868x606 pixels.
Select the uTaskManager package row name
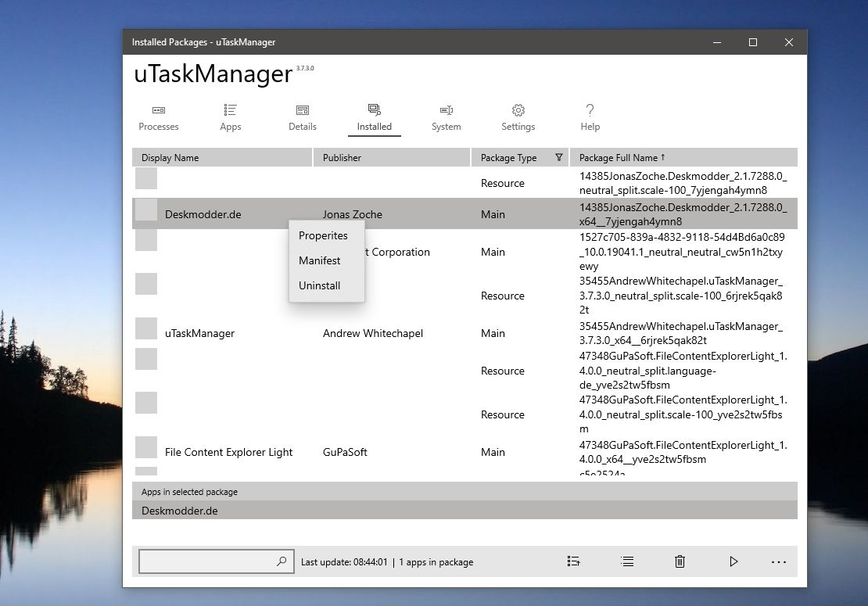199,333
